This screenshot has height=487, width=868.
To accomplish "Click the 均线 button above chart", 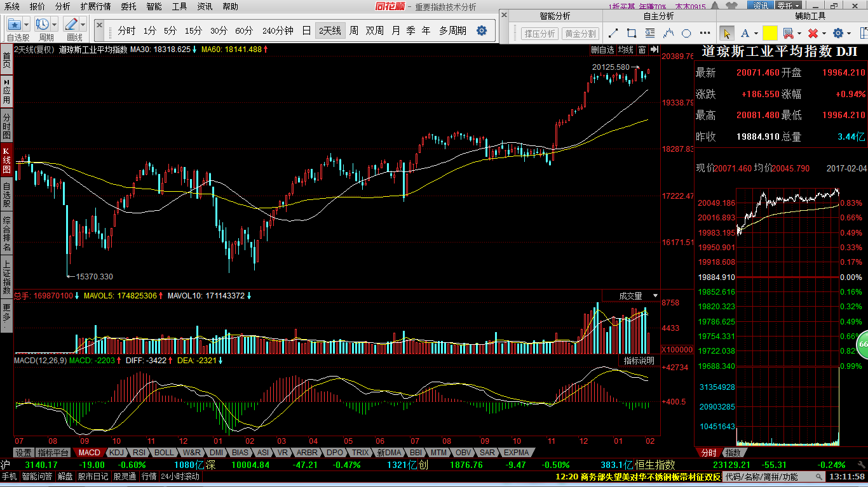I will 626,50.
